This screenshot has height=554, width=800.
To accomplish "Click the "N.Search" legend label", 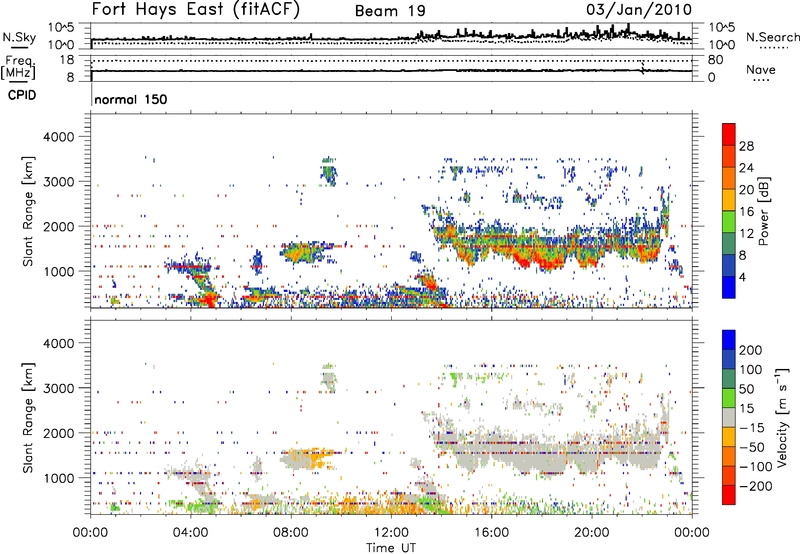I will click(772, 37).
